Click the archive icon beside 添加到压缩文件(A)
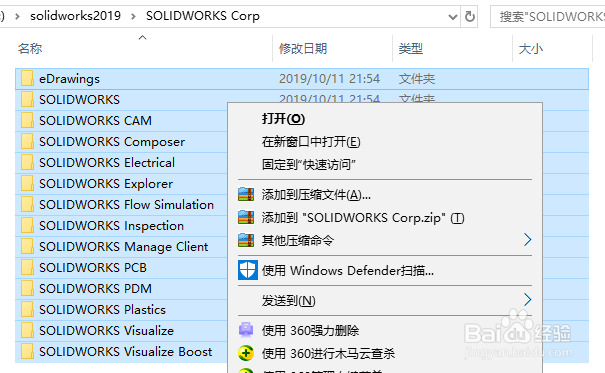The width and height of the screenshot is (605, 373). click(246, 194)
